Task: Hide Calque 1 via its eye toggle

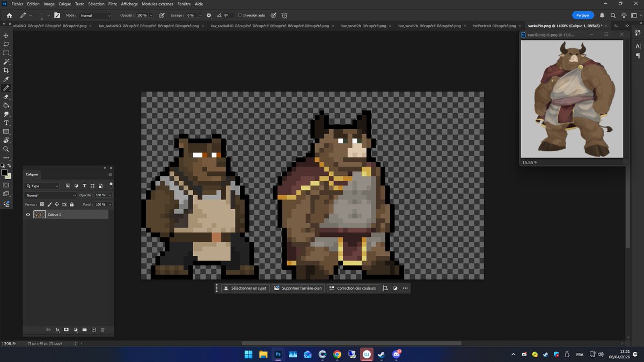Action: tap(28, 215)
